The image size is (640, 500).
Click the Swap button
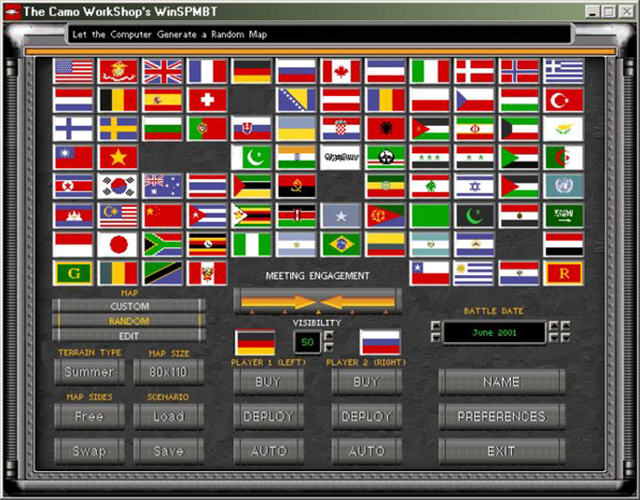tap(89, 451)
